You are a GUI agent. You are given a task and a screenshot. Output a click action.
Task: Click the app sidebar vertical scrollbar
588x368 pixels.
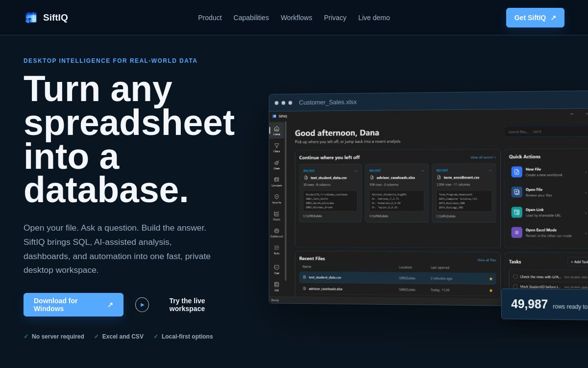[286, 201]
